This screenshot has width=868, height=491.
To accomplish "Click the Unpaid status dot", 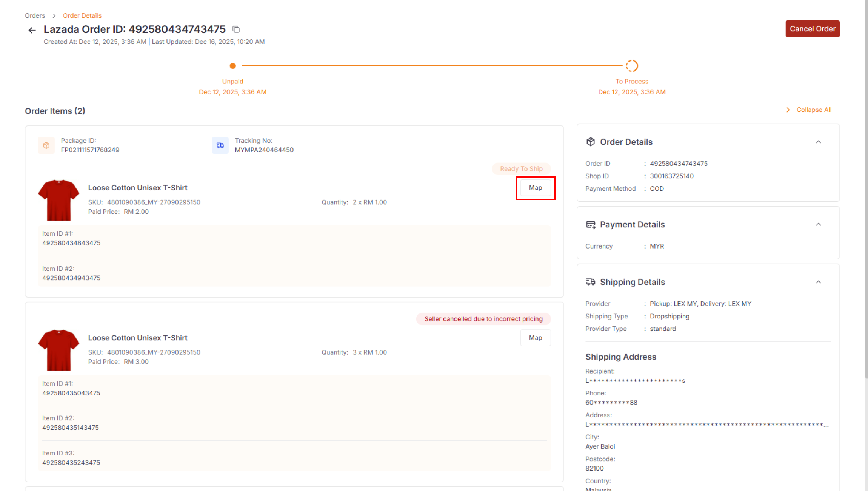I will [x=233, y=66].
